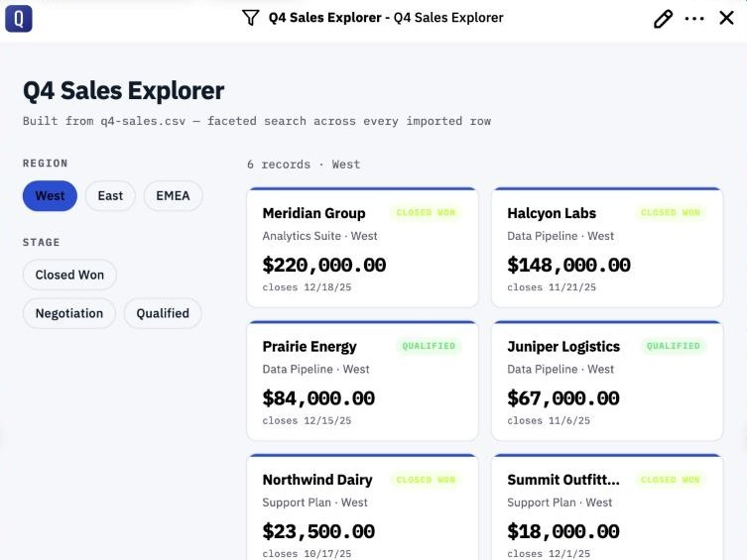Image resolution: width=747 pixels, height=560 pixels.
Task: Open the Northwind Dairy card
Action: click(x=362, y=506)
